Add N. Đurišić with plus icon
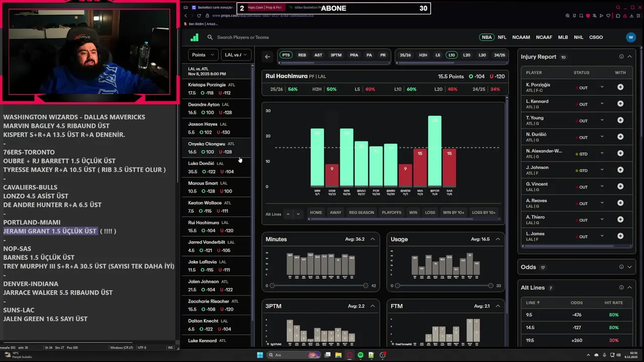This screenshot has height=362, width=644. click(x=620, y=137)
